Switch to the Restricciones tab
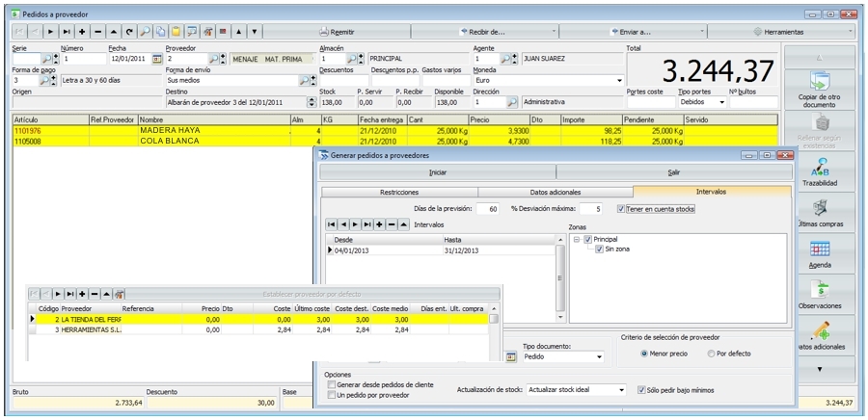 [399, 192]
